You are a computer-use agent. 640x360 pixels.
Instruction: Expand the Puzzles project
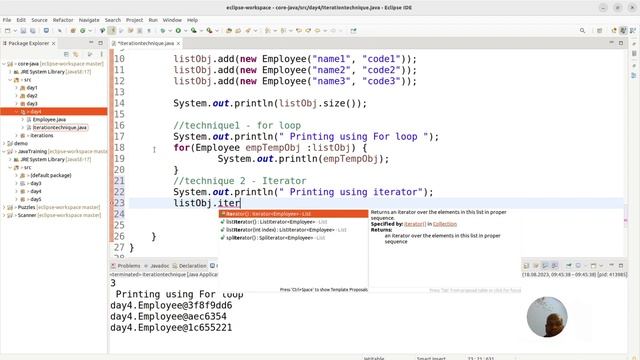click(4, 207)
